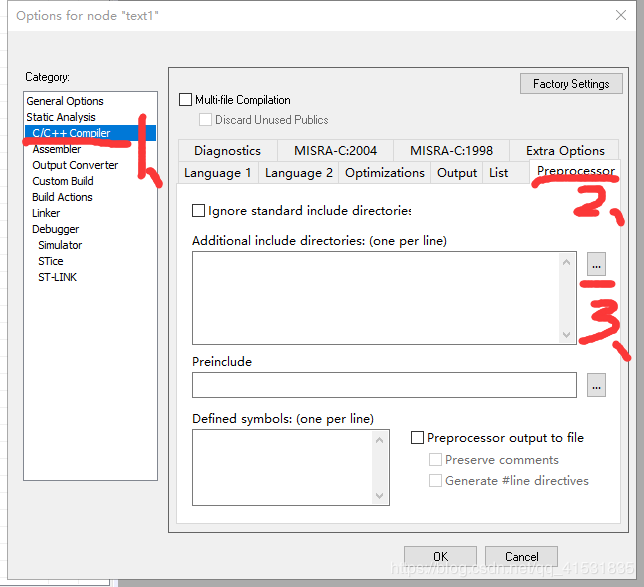Click the Factory Settings button

(x=571, y=84)
